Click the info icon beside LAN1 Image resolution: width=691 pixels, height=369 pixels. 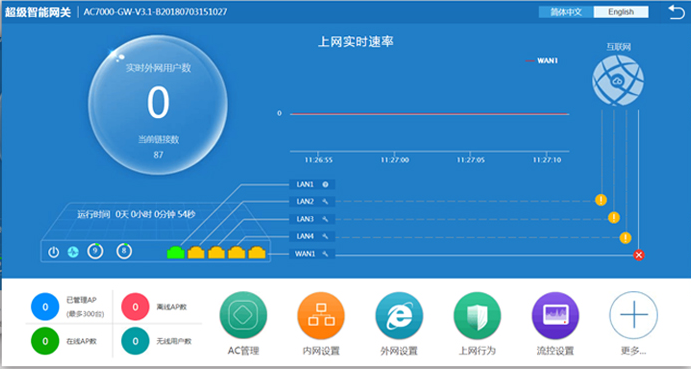click(x=325, y=184)
